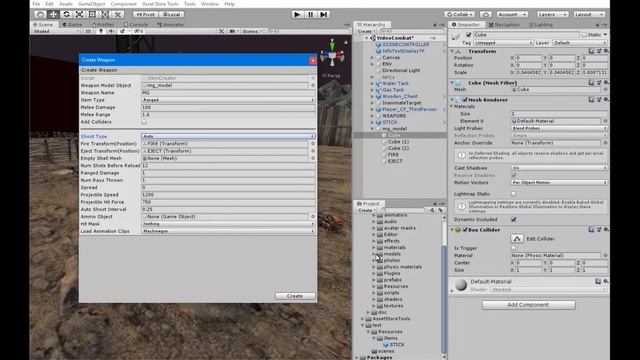
Task: Open the Layer dropdown in Inspector
Action: coord(579,43)
